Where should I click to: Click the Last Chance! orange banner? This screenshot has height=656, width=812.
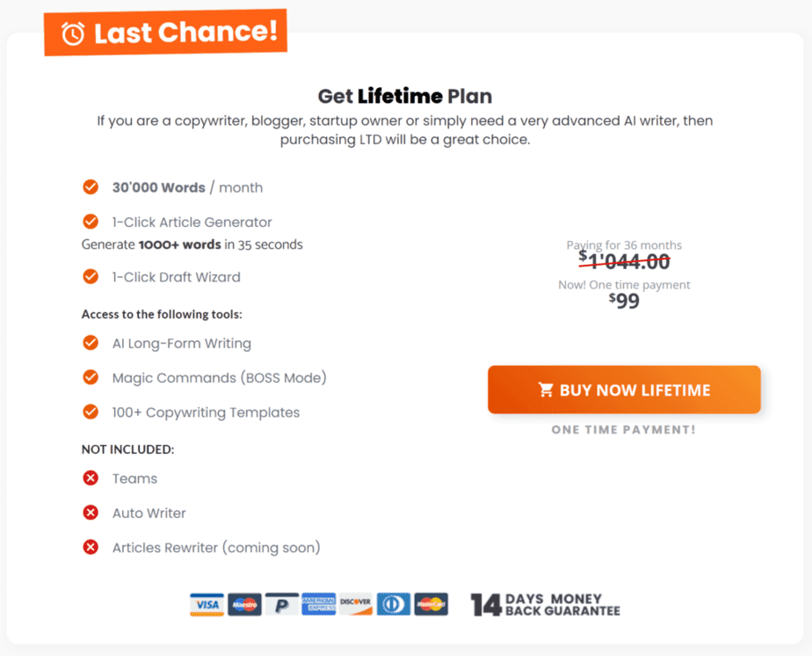[166, 33]
